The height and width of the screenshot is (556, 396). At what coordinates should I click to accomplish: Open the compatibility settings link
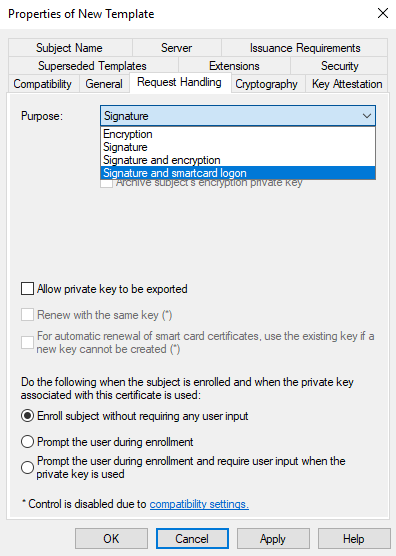199,504
